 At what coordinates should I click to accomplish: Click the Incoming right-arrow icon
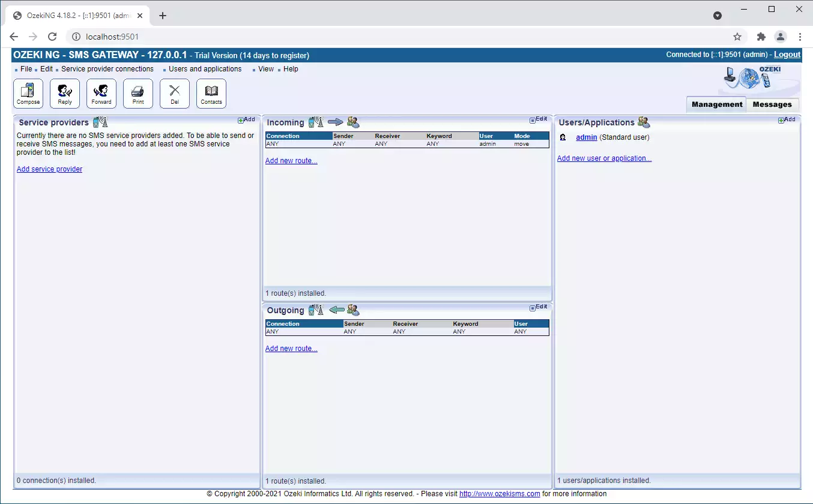pyautogui.click(x=335, y=122)
